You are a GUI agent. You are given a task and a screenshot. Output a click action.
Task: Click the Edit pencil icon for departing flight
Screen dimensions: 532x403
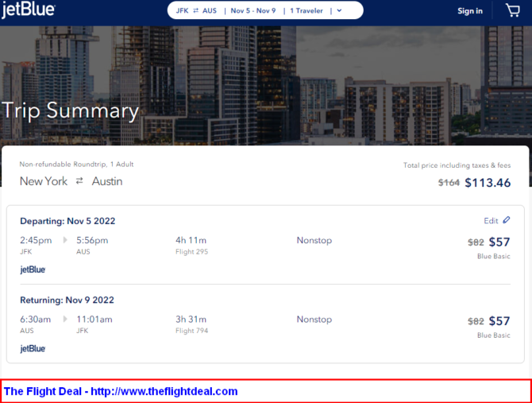507,220
